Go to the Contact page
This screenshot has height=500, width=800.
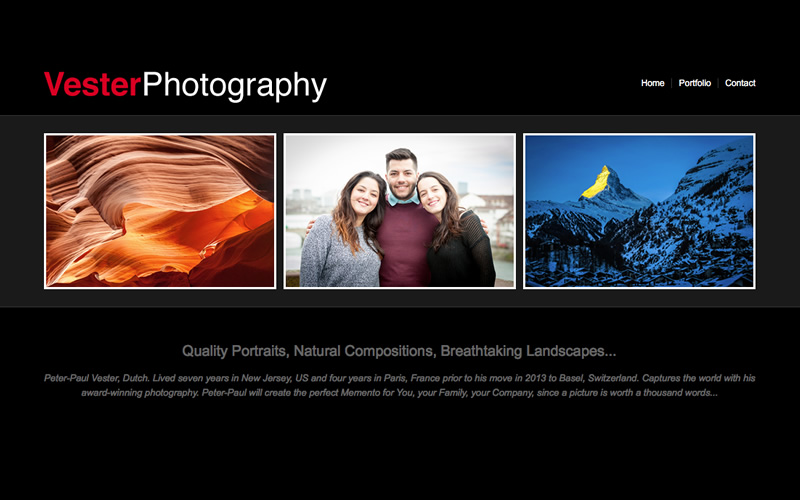coord(740,83)
